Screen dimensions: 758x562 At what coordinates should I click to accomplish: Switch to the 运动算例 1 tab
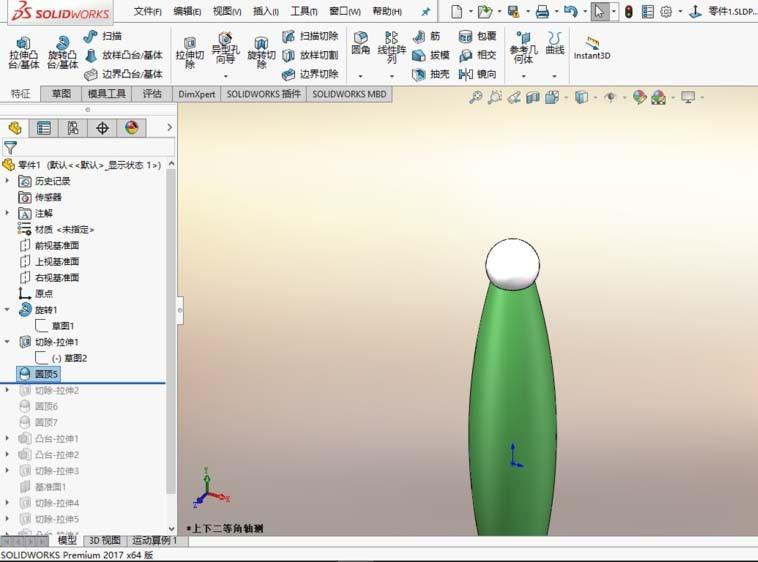click(x=155, y=540)
